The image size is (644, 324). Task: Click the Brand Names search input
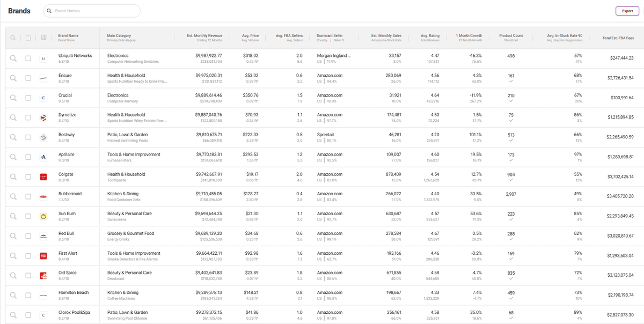pyautogui.click(x=92, y=11)
